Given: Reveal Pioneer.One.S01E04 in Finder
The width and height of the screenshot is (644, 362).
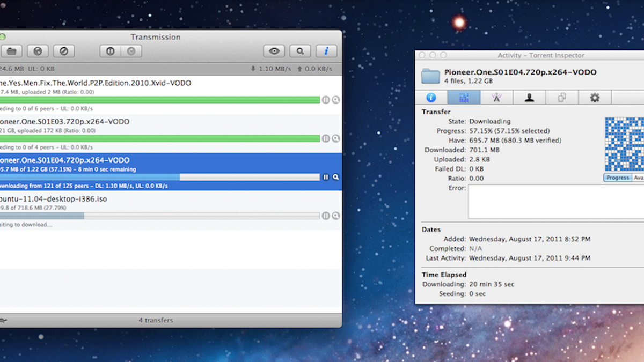Looking at the screenshot, I should point(335,177).
